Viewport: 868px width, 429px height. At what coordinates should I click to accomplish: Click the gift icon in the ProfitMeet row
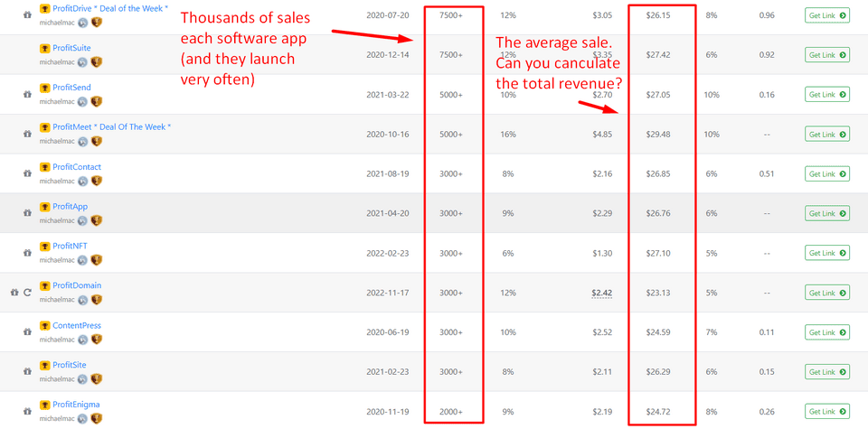point(27,134)
